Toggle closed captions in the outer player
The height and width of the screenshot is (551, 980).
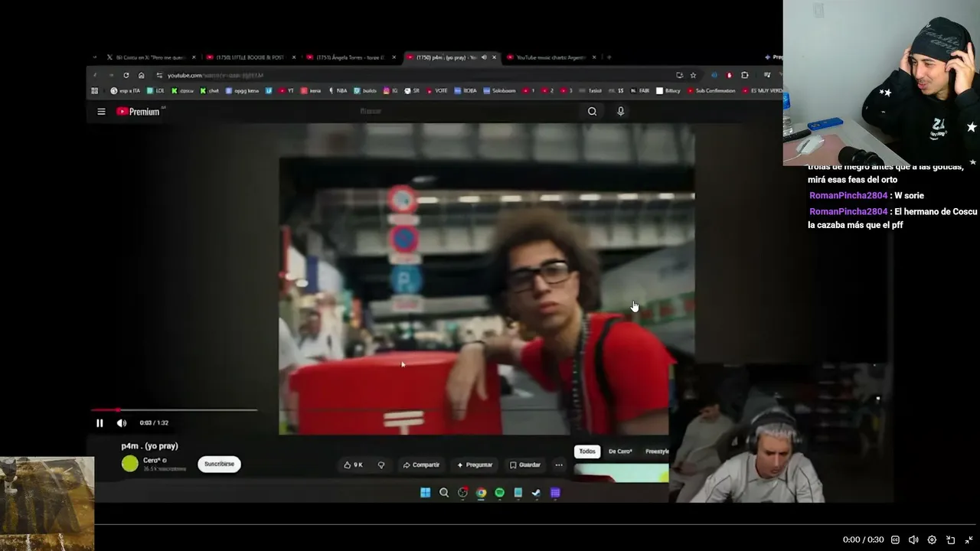(x=895, y=540)
